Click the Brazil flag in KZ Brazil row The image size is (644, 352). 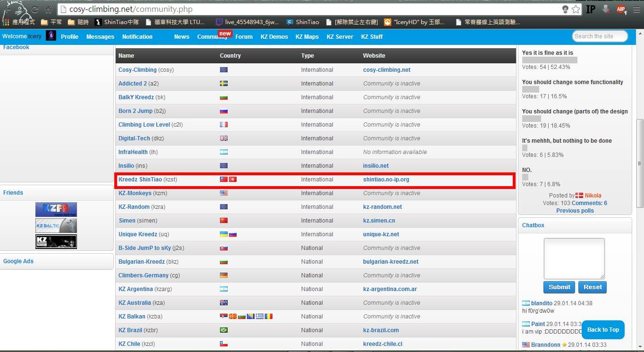(x=224, y=330)
